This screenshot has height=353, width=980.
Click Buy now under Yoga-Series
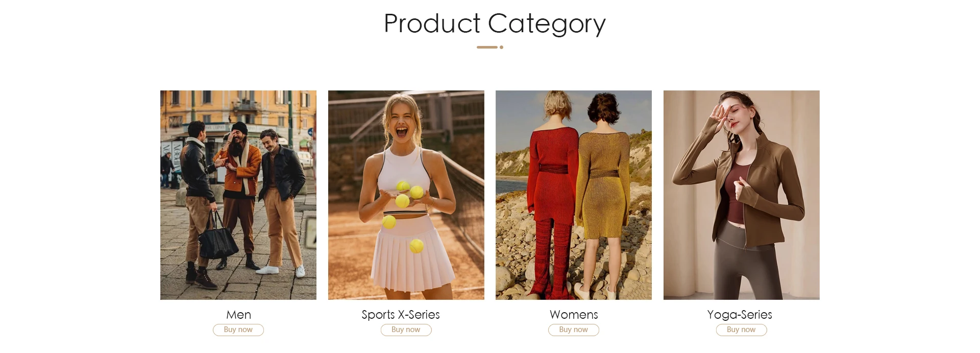click(742, 330)
